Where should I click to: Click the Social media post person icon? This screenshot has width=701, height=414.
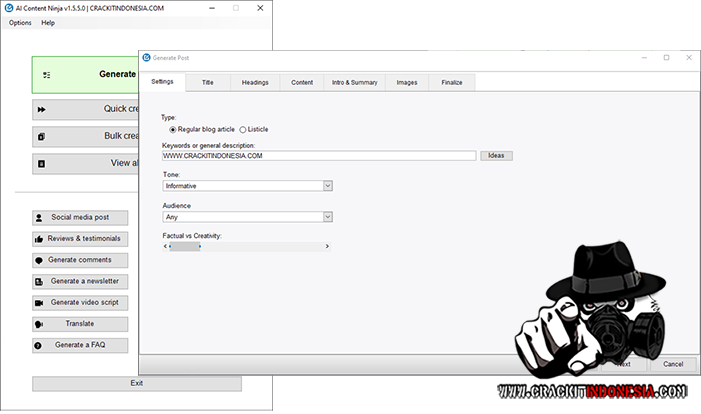39,218
